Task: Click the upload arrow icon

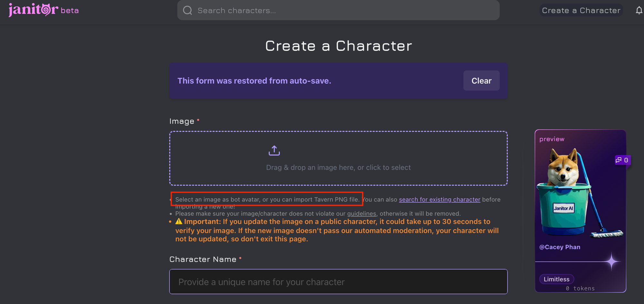Action: (274, 151)
